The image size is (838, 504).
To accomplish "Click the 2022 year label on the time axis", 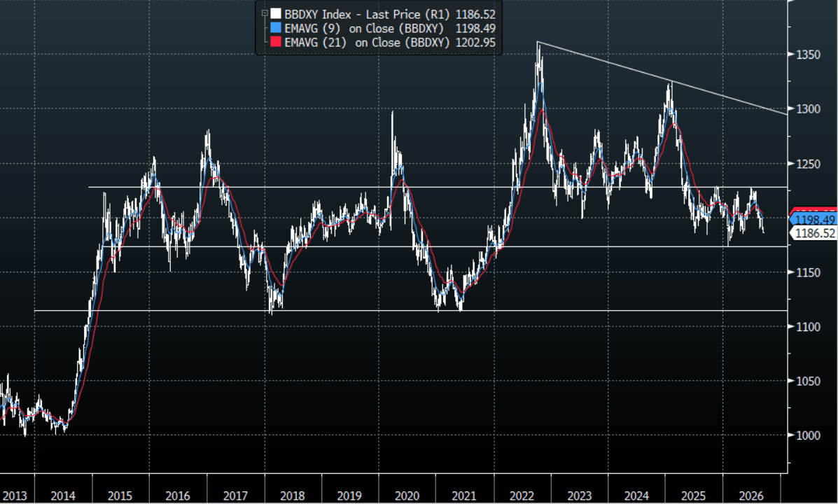I will [522, 496].
